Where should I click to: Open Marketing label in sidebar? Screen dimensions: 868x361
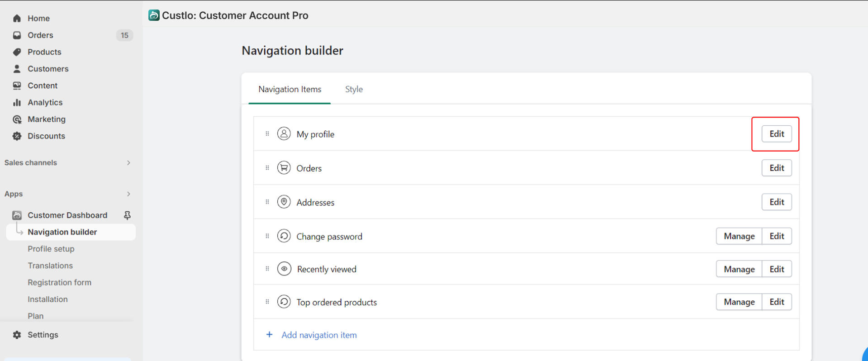coord(47,119)
